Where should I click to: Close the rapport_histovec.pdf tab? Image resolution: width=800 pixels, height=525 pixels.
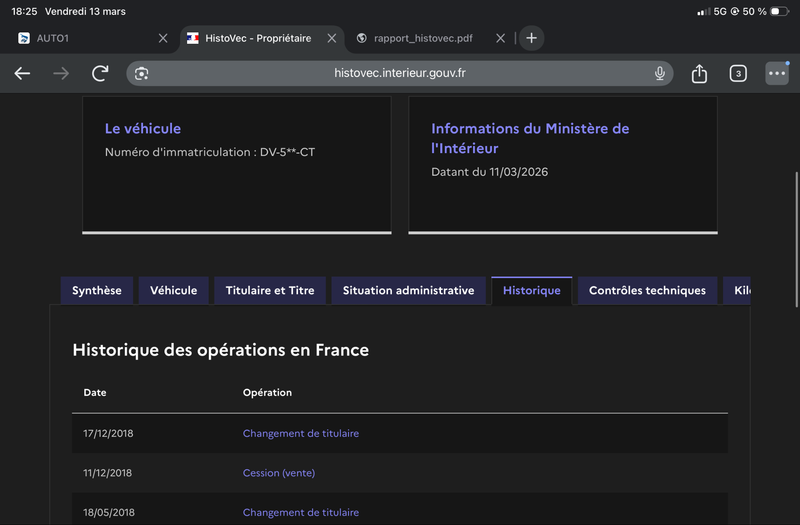(x=500, y=38)
